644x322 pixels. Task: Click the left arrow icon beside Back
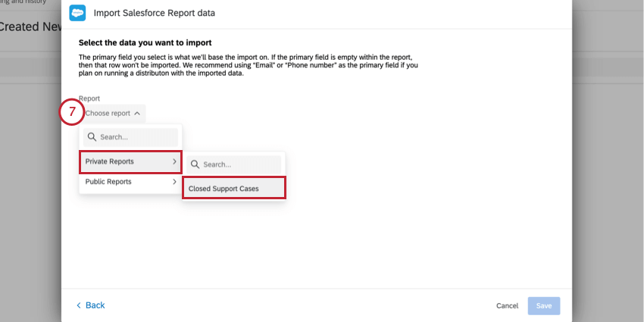point(78,305)
